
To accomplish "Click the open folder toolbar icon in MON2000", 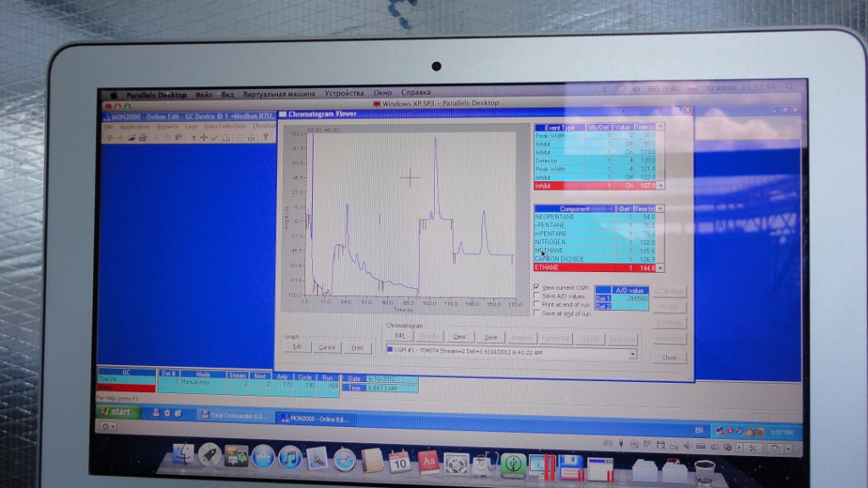I will pos(131,138).
